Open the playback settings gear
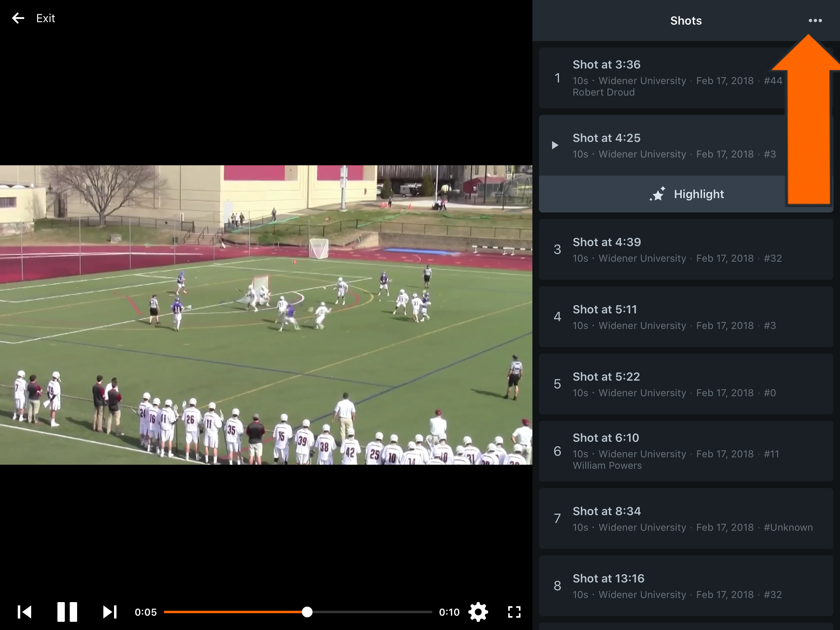 coord(478,612)
